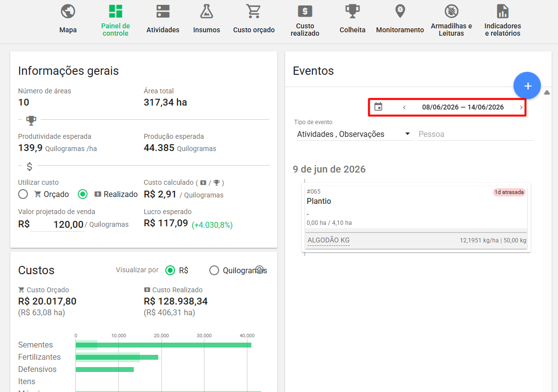The image size is (558, 392).
Task: Open the Custo orçado shopping cart icon
Action: [x=254, y=11]
